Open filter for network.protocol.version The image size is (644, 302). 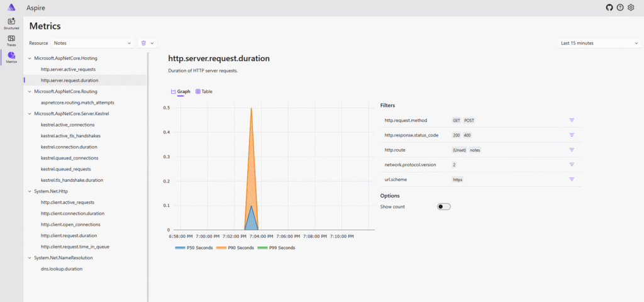571,164
